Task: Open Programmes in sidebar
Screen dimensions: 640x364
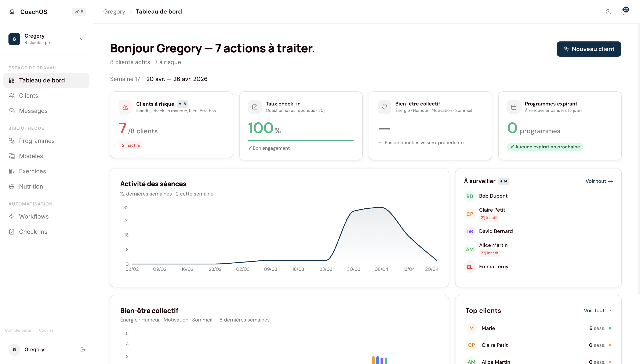Action: click(46, 141)
